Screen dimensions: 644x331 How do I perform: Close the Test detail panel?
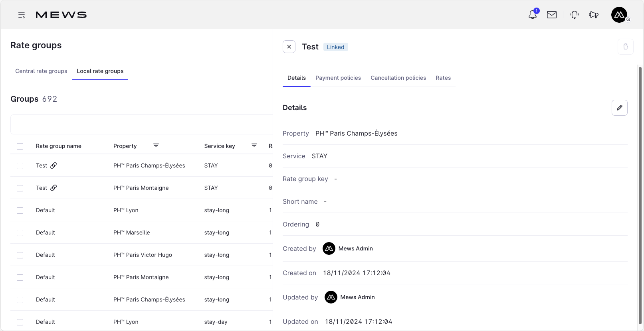click(289, 47)
